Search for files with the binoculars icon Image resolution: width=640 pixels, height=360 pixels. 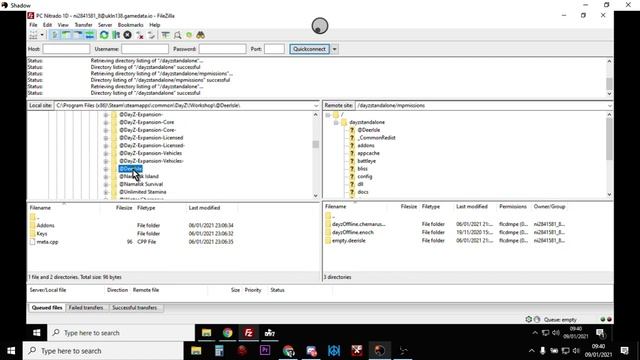(x=200, y=35)
